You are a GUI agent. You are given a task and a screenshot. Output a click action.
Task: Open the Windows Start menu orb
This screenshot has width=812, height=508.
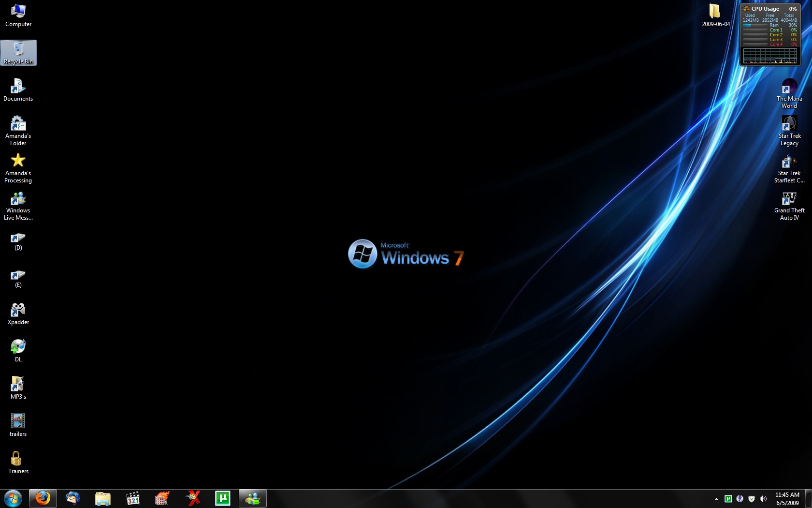pyautogui.click(x=13, y=498)
